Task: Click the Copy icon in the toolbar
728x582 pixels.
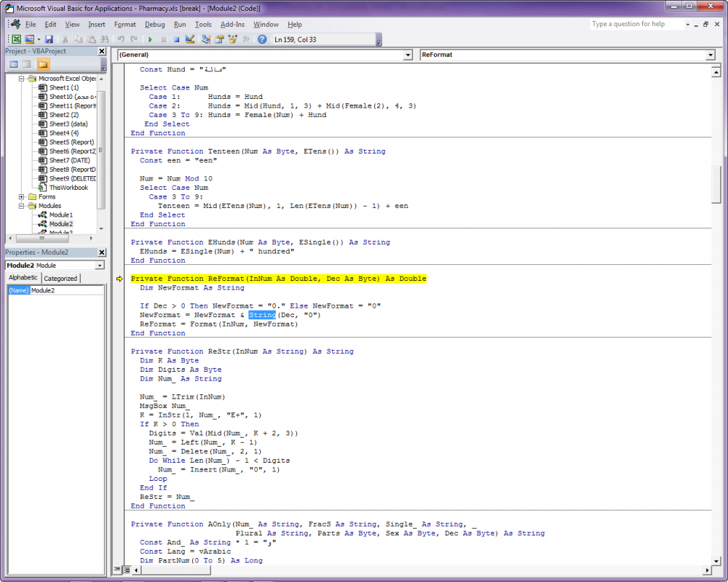Action: tap(78, 39)
